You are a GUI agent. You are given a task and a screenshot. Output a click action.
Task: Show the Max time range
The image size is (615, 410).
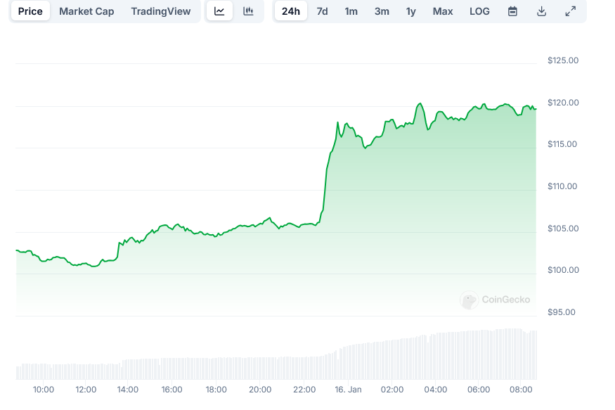(x=442, y=11)
